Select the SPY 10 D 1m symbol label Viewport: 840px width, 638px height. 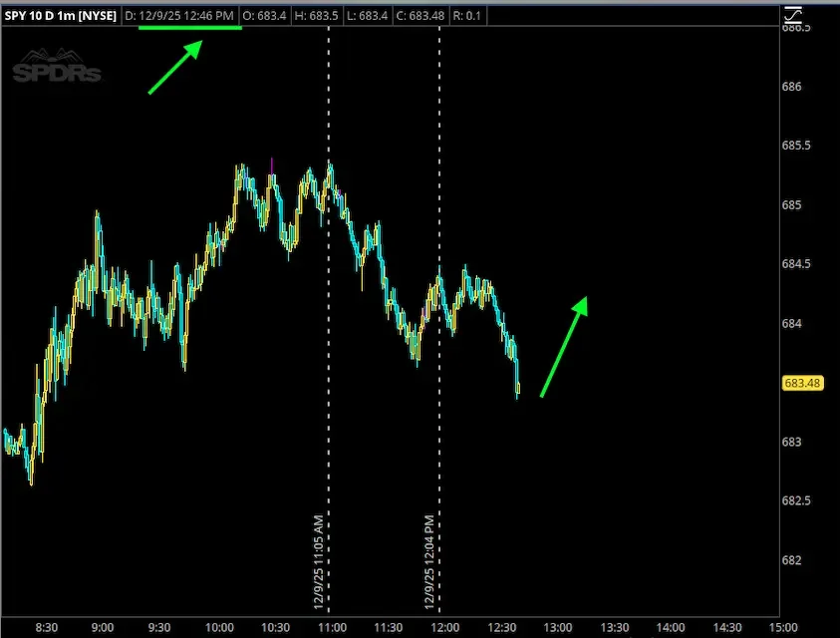click(60, 15)
